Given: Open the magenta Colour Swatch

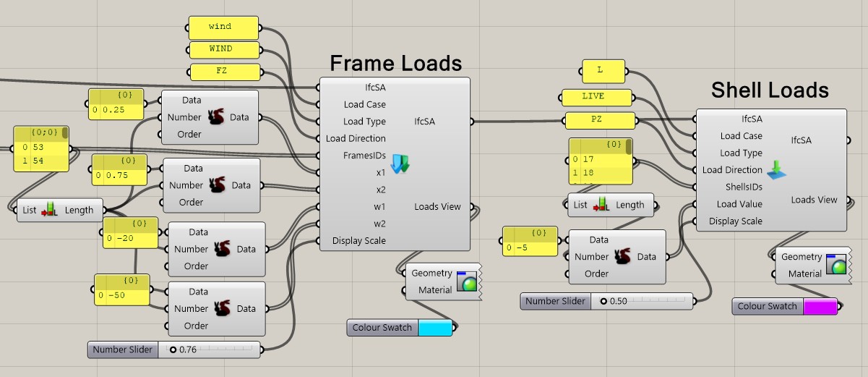Looking at the screenshot, I should [820, 306].
